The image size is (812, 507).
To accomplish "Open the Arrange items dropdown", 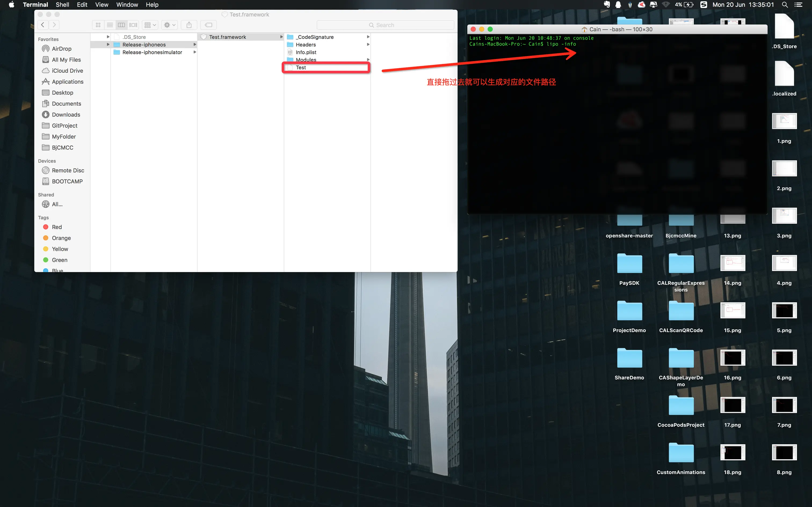I will (x=150, y=25).
